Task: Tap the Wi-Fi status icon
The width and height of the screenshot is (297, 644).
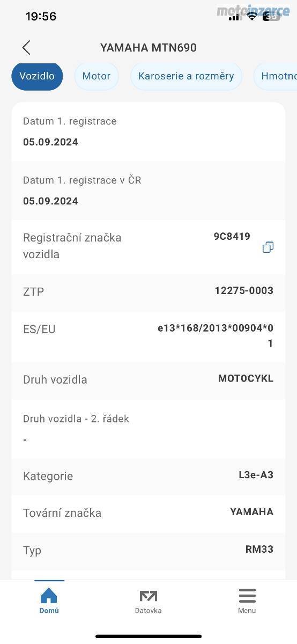Action: click(252, 17)
